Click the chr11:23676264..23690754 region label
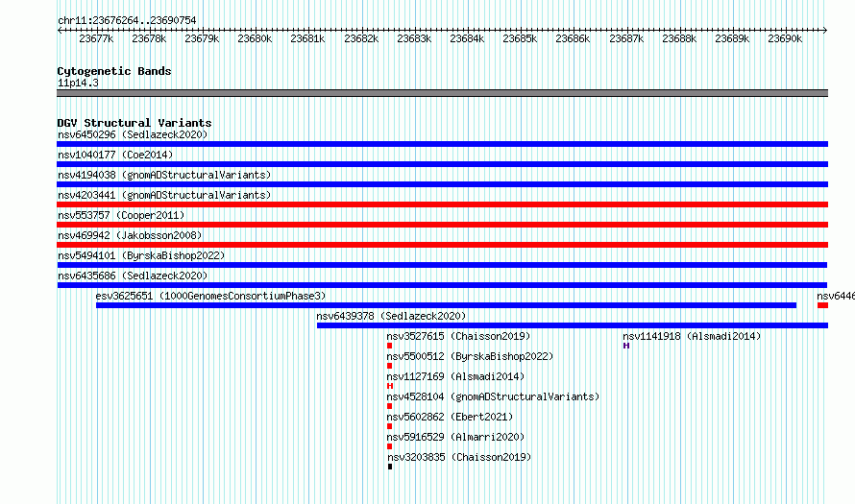Viewport: 855px width, 504px height. pos(127,20)
